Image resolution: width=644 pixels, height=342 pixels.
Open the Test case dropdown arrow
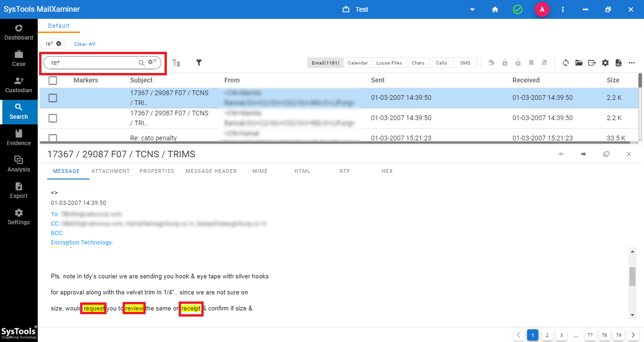(472, 10)
